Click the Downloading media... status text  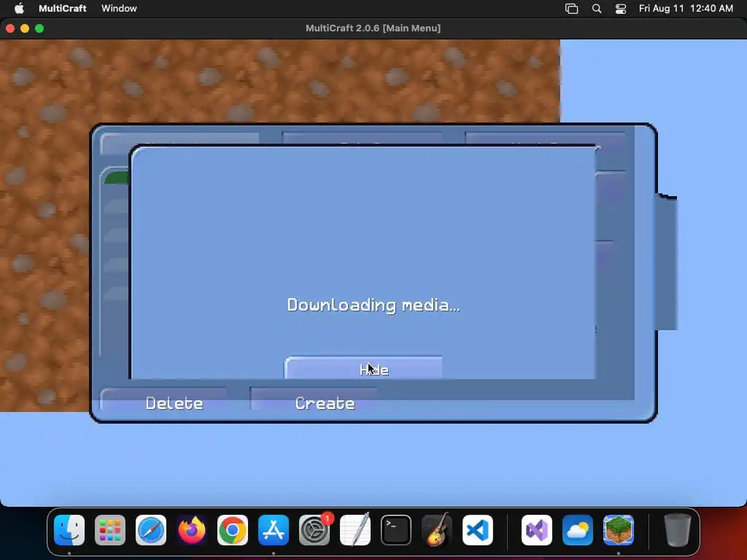click(373, 305)
